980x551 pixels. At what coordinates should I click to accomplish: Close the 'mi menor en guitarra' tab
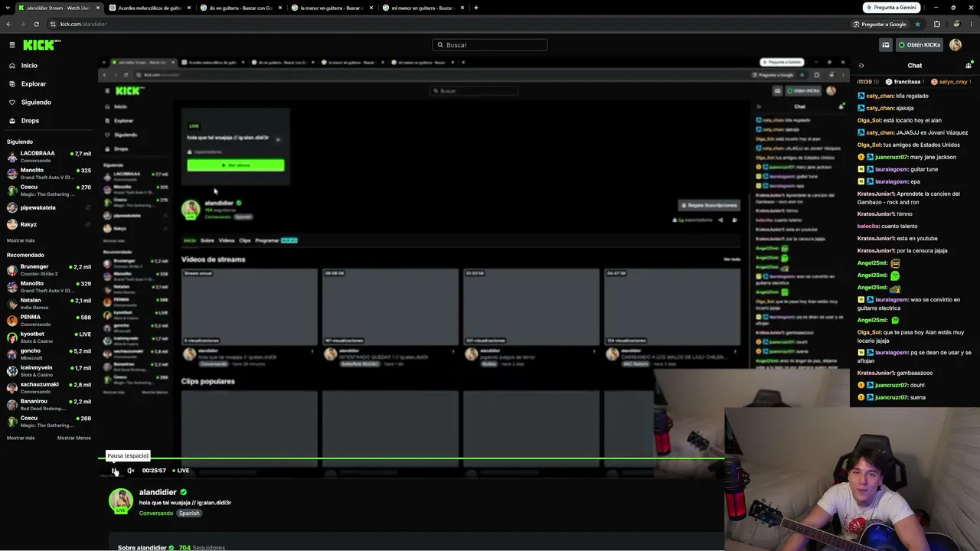point(462,8)
